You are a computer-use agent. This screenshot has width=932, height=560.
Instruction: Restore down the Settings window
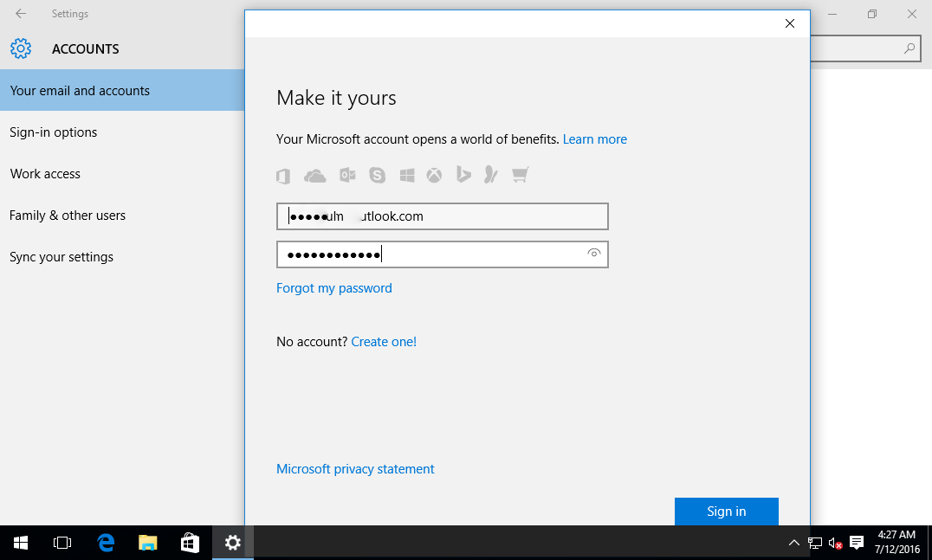pyautogui.click(x=872, y=14)
